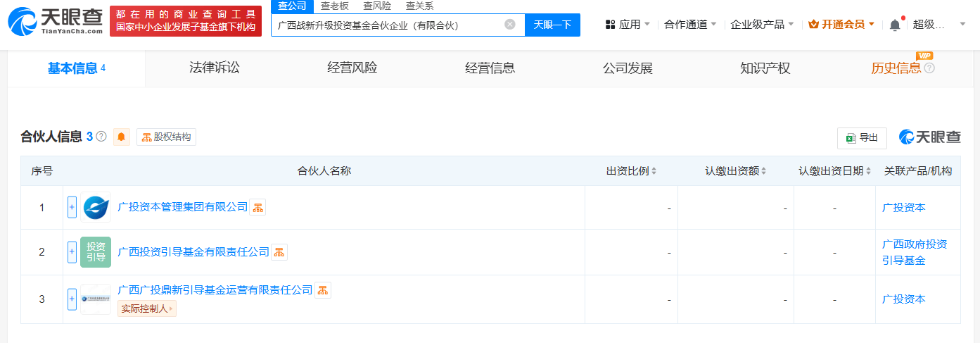Clear the search box with the X icon
The height and width of the screenshot is (343, 980).
[x=510, y=25]
